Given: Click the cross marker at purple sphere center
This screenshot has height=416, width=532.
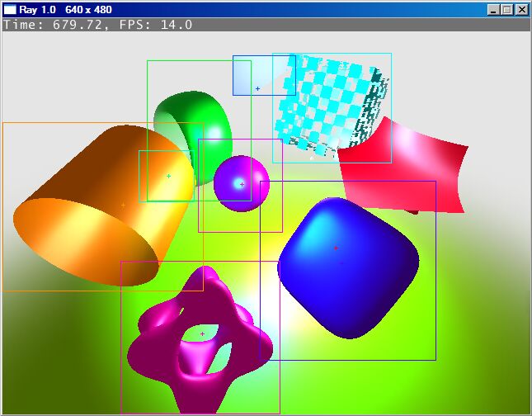Looking at the screenshot, I should pos(242,184).
